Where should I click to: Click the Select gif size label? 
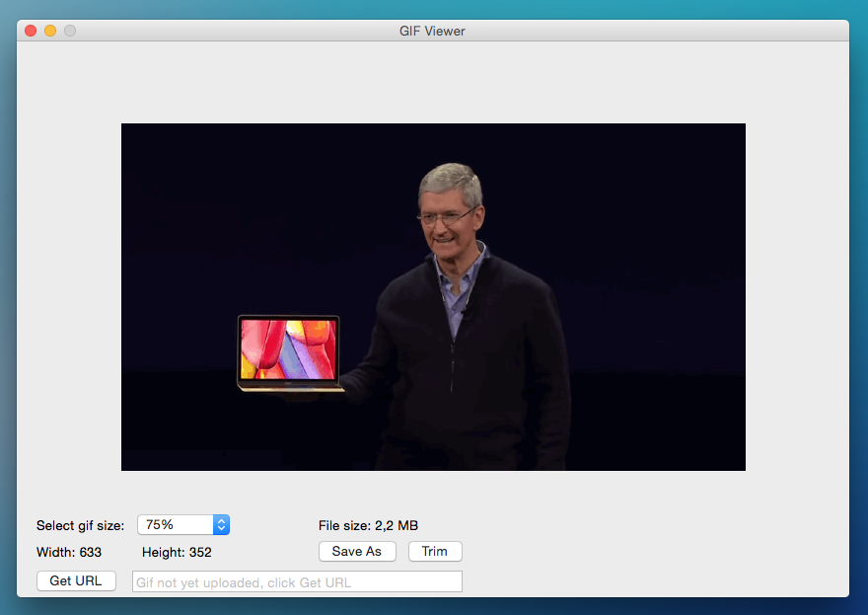tap(80, 525)
